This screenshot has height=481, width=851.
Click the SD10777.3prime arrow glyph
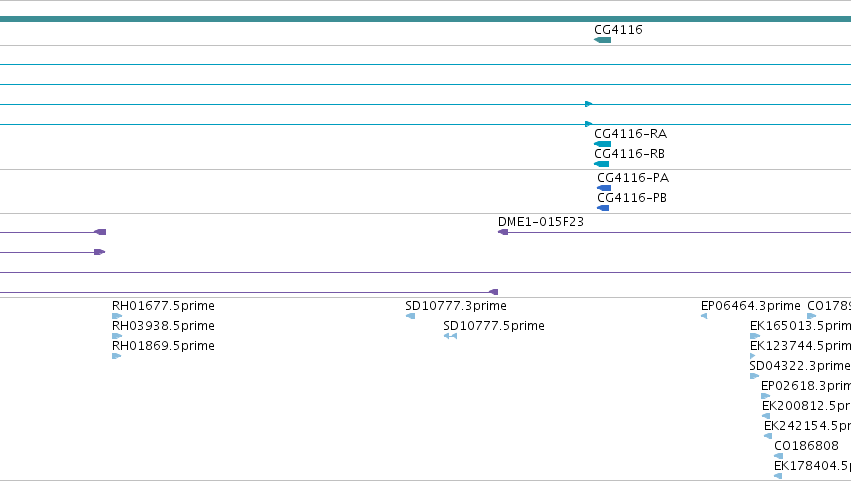(410, 316)
